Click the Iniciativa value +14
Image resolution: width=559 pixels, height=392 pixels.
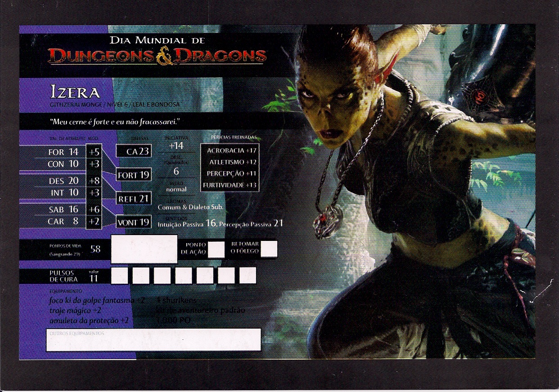(x=176, y=146)
